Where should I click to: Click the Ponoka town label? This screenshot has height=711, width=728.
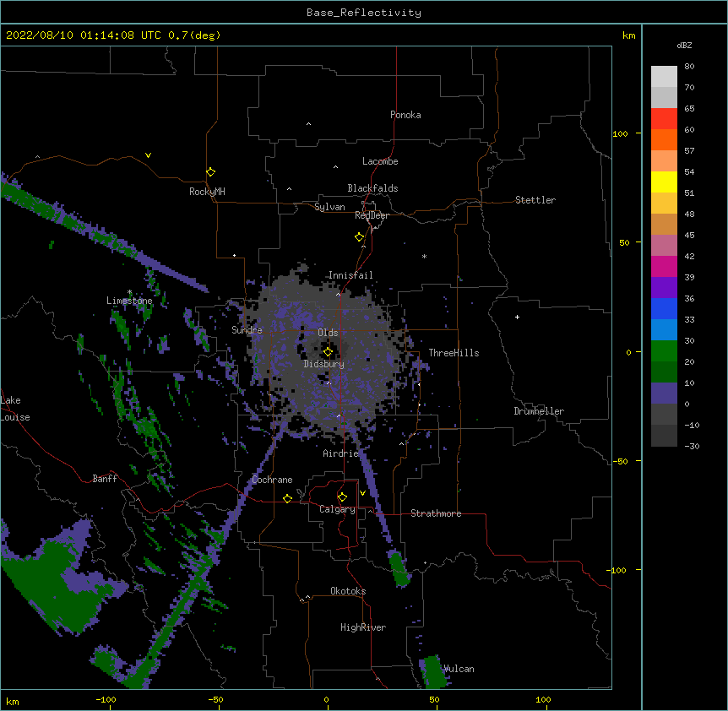[x=405, y=115]
